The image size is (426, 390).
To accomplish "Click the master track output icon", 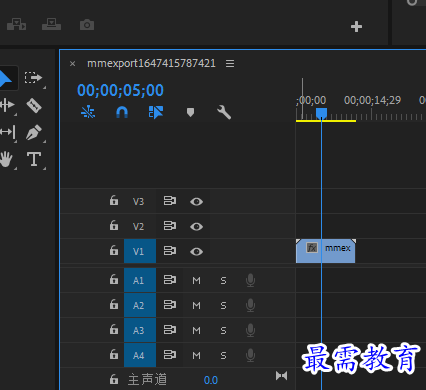I will [281, 376].
